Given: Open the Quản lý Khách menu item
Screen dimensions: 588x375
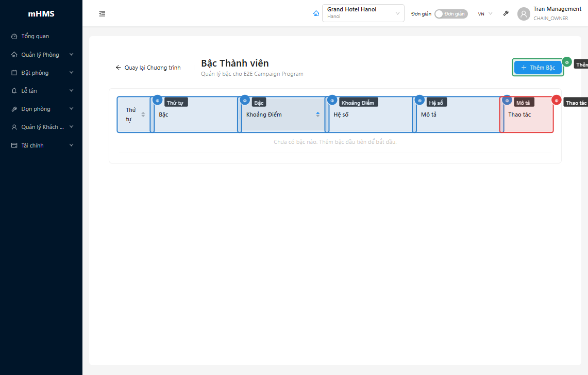Looking at the screenshot, I should [41, 127].
